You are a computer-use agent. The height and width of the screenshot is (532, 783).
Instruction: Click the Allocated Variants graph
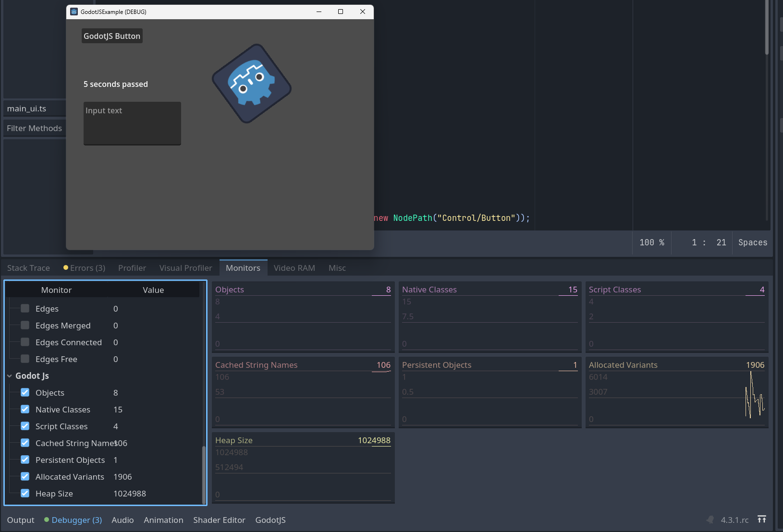677,393
